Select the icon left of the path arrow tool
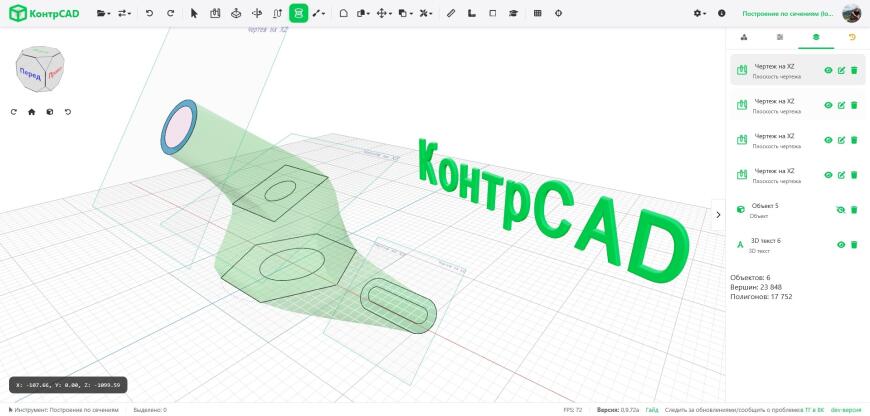This screenshot has width=870, height=416. (257, 13)
